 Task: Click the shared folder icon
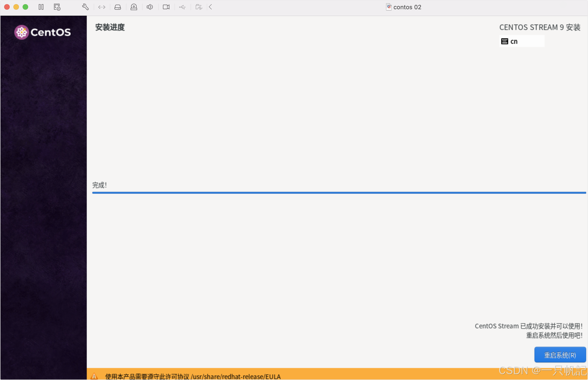(x=199, y=7)
